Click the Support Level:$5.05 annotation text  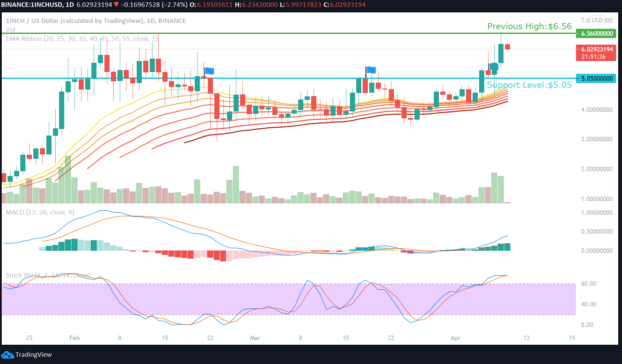coord(529,85)
